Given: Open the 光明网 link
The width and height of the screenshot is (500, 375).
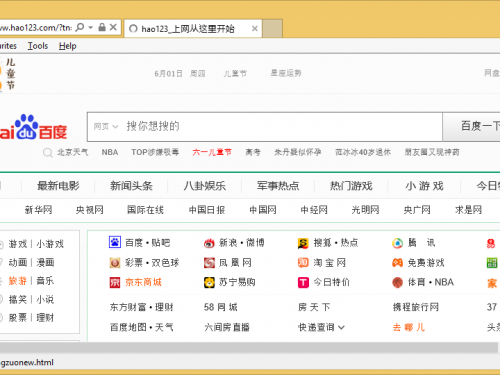Looking at the screenshot, I should click(365, 210).
